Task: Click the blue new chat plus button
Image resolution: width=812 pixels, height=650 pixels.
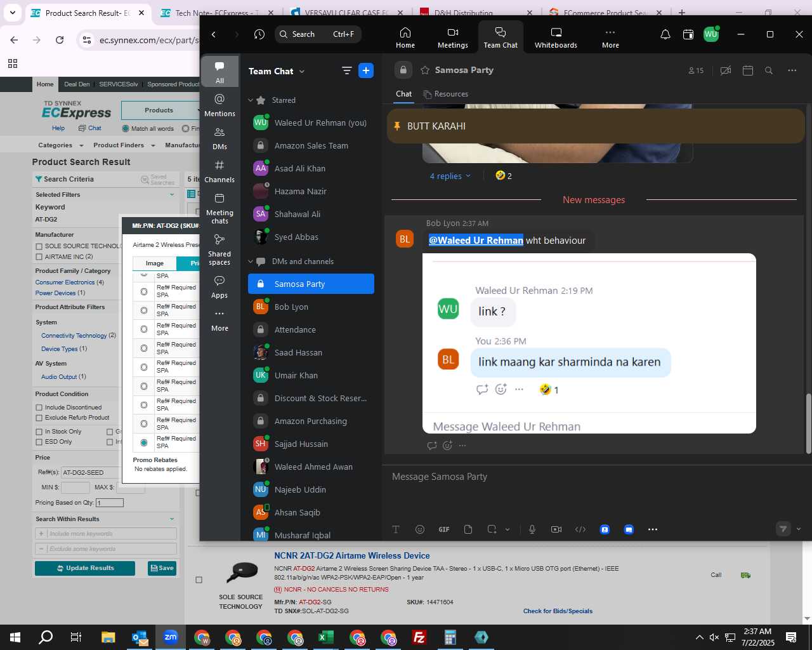Action: 366,70
